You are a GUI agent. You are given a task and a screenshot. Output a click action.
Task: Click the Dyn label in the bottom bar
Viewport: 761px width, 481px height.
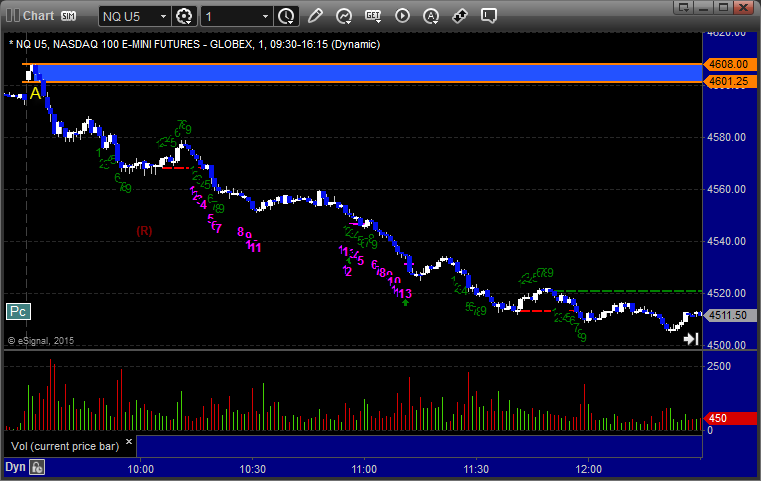[15, 467]
